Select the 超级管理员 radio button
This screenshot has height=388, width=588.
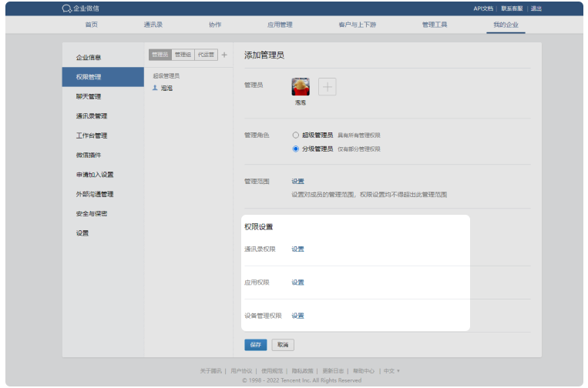pos(295,135)
